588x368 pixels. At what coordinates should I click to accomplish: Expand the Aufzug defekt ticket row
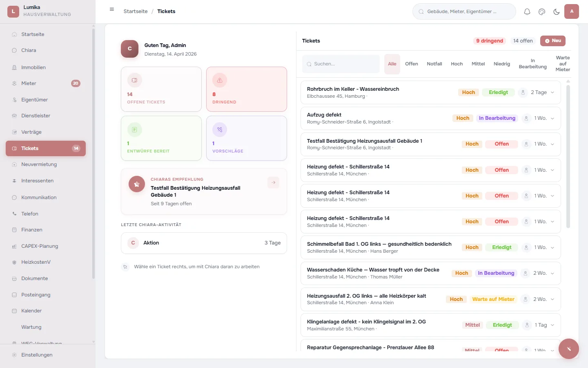(552, 118)
